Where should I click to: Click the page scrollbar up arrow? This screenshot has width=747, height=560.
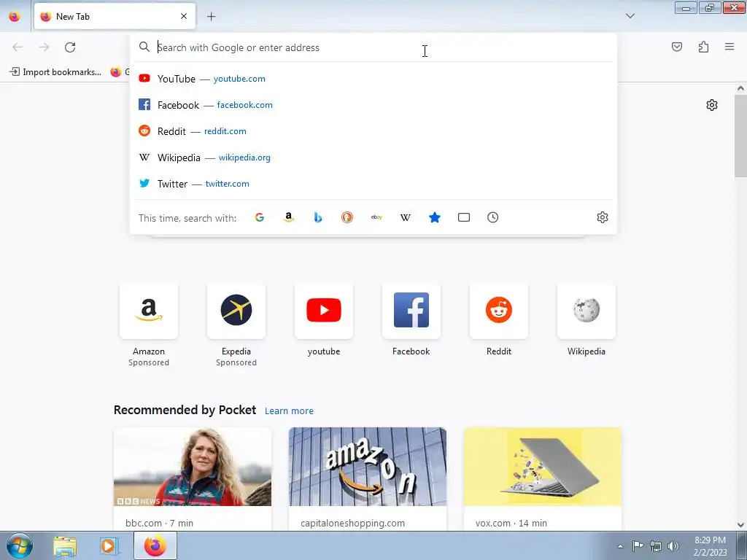point(740,88)
